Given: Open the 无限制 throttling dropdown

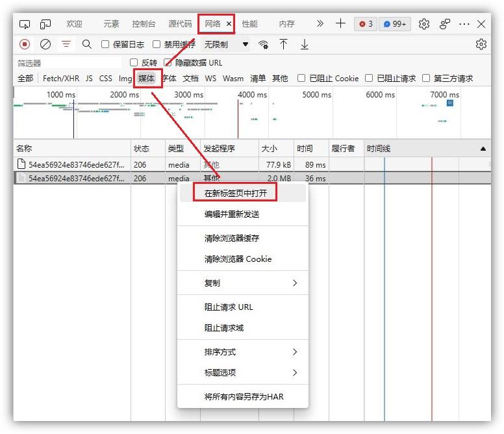Looking at the screenshot, I should (x=226, y=44).
